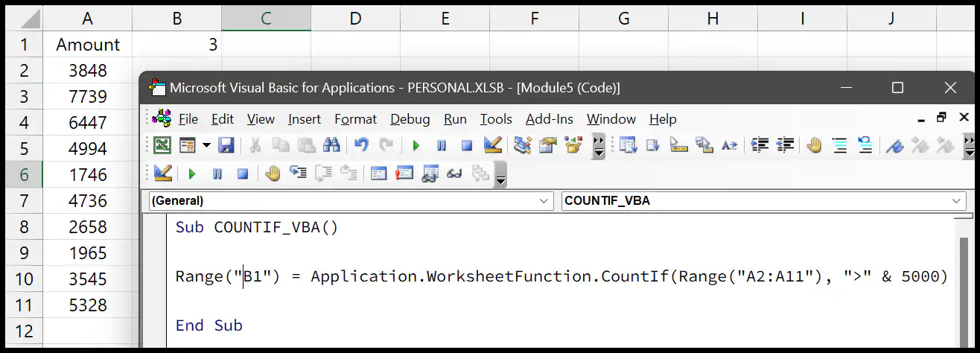
Task: Click the Paste clipboard icon
Action: [306, 146]
